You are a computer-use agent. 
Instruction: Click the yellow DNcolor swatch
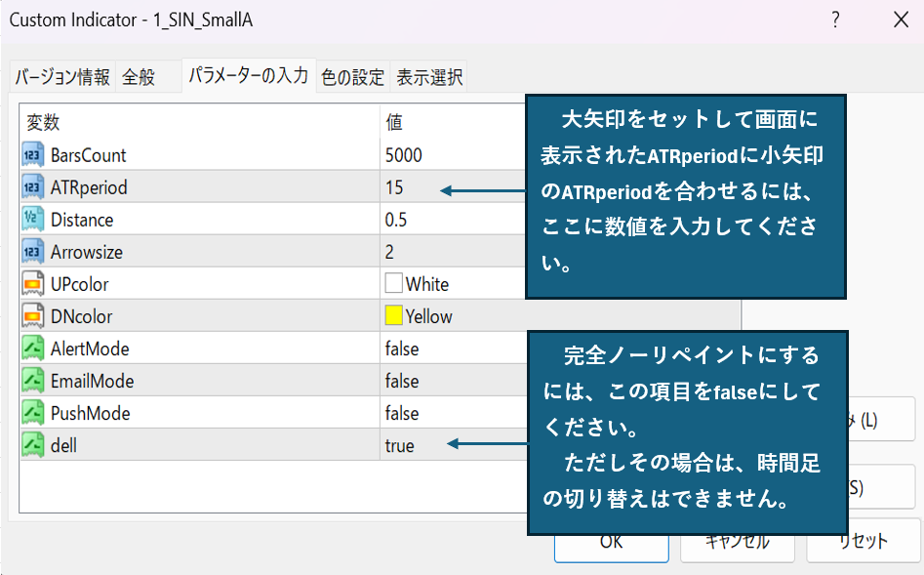[394, 316]
